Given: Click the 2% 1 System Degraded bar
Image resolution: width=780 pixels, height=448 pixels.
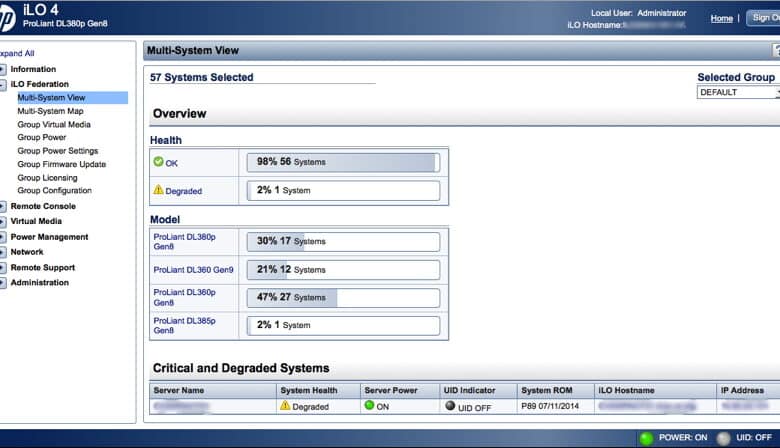Looking at the screenshot, I should 343,190.
